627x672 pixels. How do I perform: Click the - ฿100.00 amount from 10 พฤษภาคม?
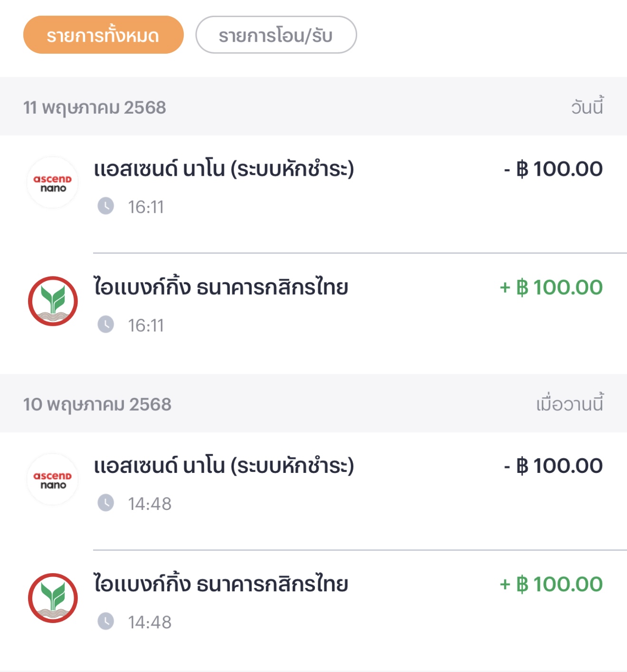(x=553, y=466)
